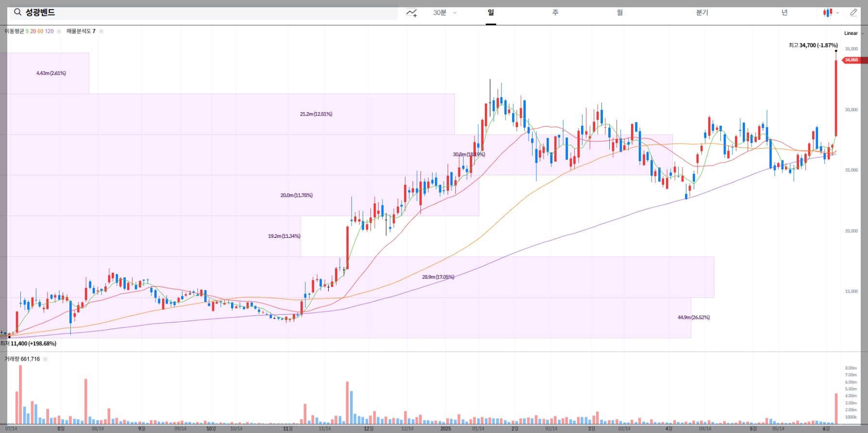Click the search magnifier icon

(17, 12)
